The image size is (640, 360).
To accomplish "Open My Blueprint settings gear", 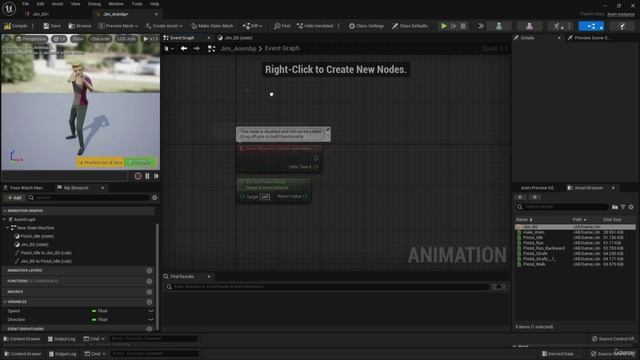I will click(x=155, y=198).
